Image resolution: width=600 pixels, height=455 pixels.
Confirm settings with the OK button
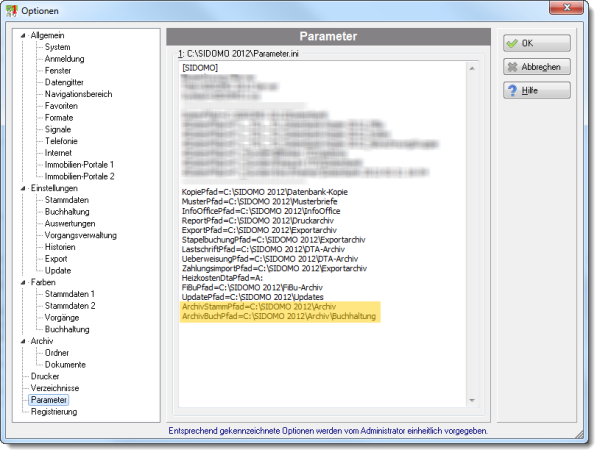[x=536, y=43]
